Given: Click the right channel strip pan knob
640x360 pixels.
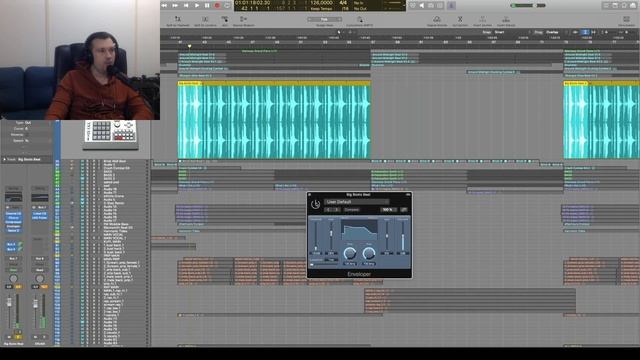Looking at the screenshot, I should coord(40,279).
